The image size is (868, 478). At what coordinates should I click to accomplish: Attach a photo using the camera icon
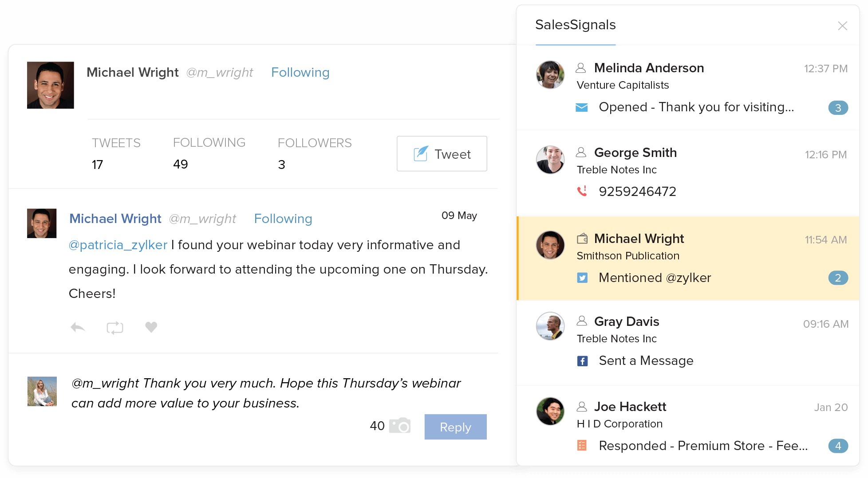(399, 426)
